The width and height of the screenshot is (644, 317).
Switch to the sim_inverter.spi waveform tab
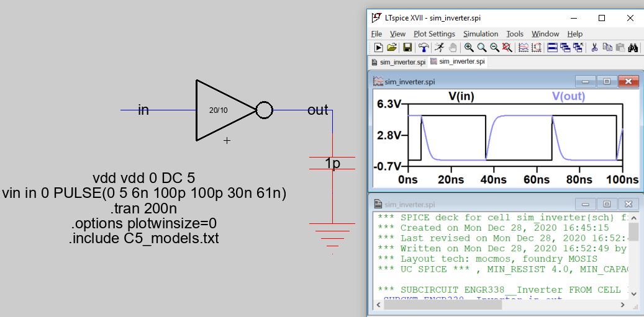(x=458, y=61)
